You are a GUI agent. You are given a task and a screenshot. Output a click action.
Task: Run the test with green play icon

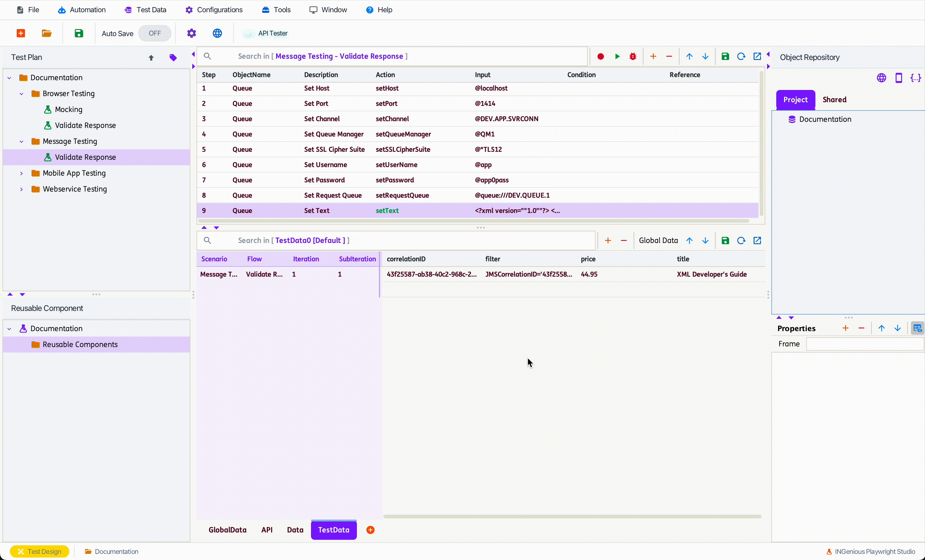[x=617, y=56]
